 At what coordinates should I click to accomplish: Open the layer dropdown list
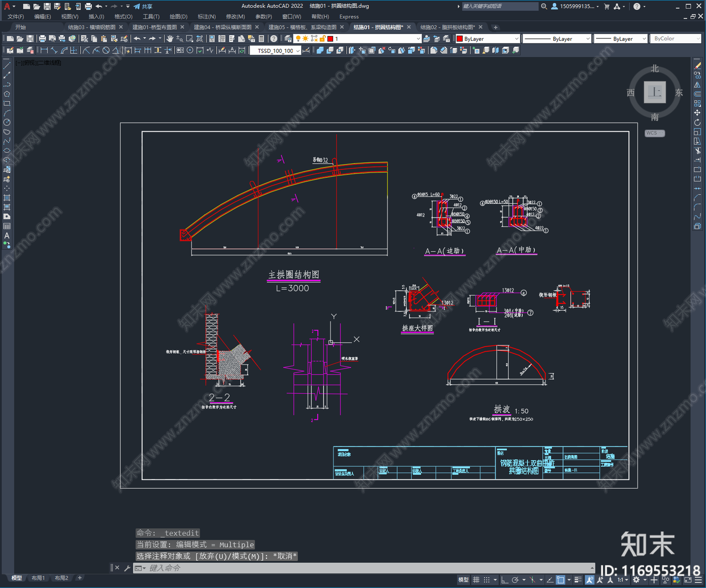(x=358, y=39)
